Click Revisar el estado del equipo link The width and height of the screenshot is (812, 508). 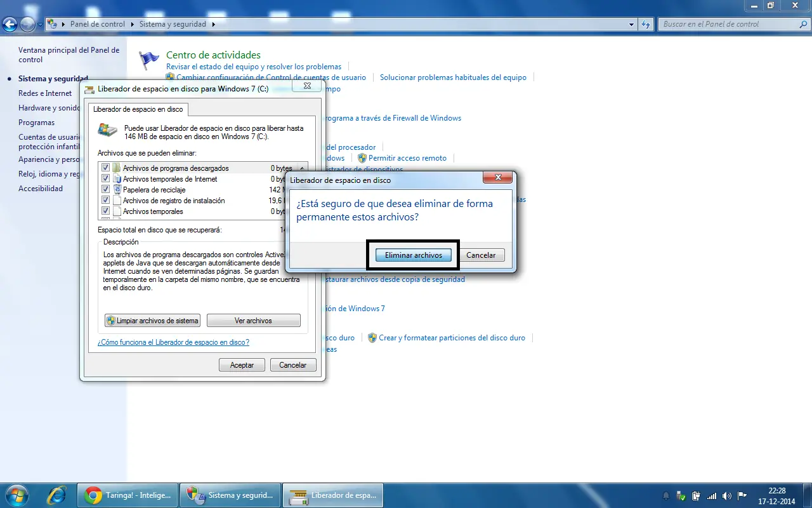click(x=254, y=67)
